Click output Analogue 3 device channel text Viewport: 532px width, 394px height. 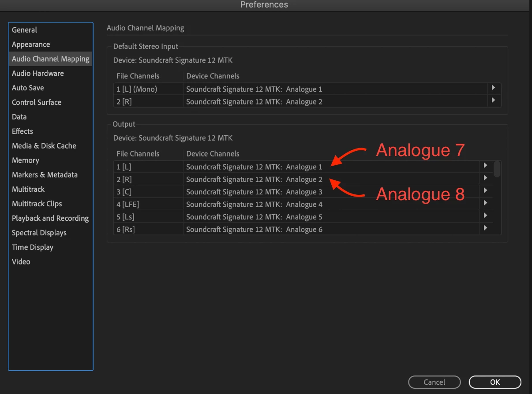[254, 192]
